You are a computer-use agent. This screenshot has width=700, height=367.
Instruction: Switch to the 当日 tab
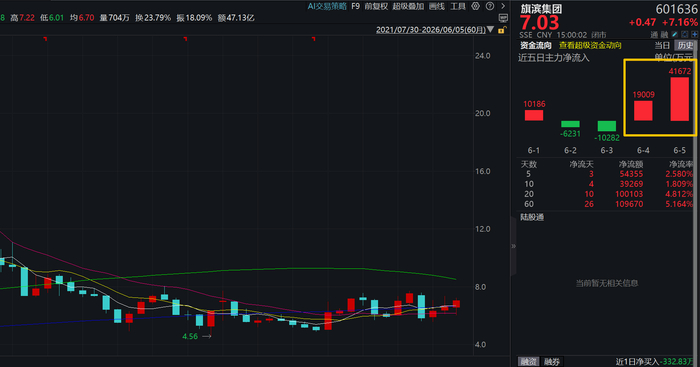coord(662,46)
